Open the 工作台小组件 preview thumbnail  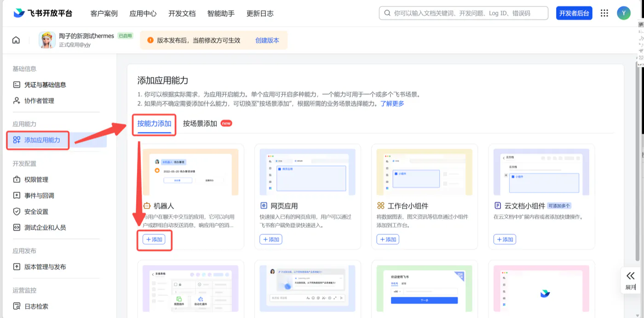424,172
